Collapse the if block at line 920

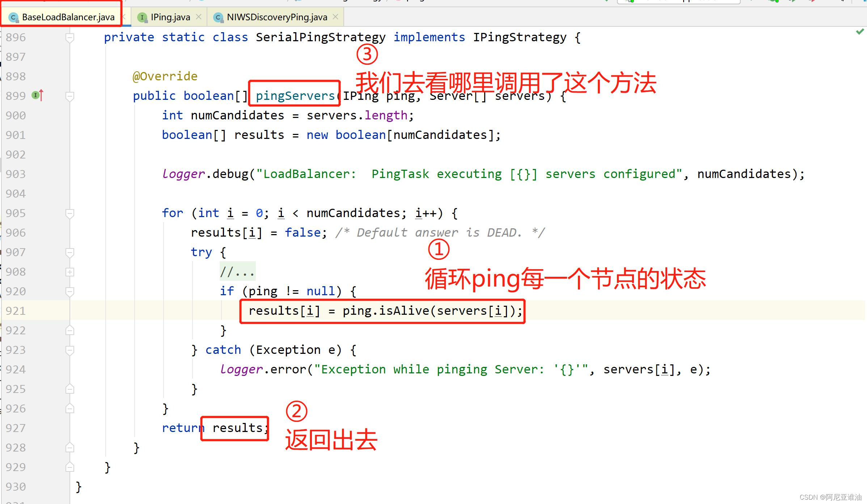click(x=70, y=291)
